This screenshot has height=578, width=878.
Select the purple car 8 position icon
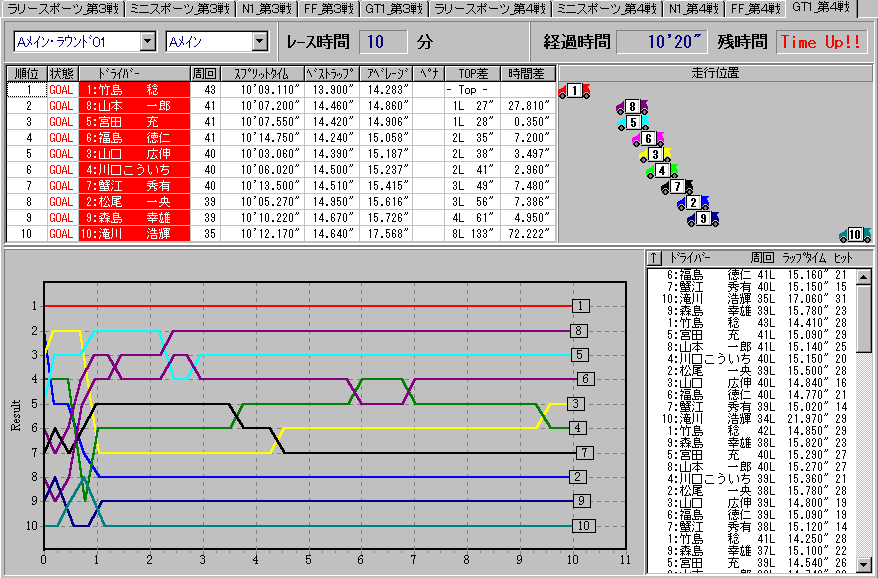pyautogui.click(x=631, y=107)
